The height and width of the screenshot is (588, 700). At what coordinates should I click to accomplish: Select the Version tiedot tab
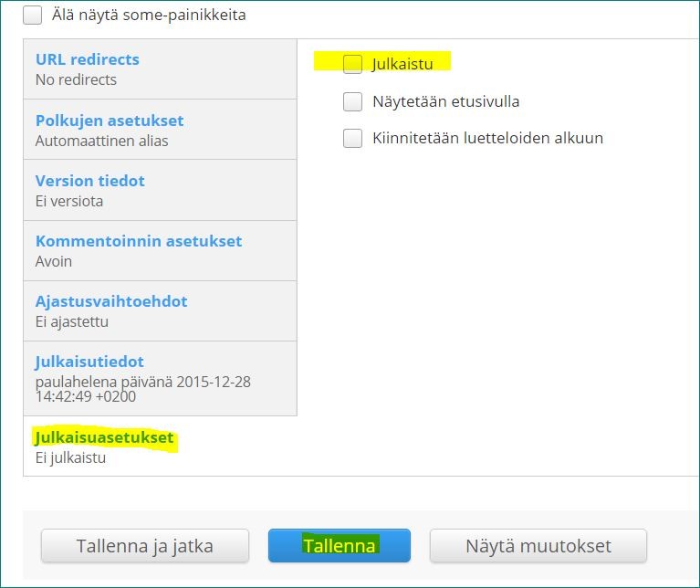(x=90, y=181)
